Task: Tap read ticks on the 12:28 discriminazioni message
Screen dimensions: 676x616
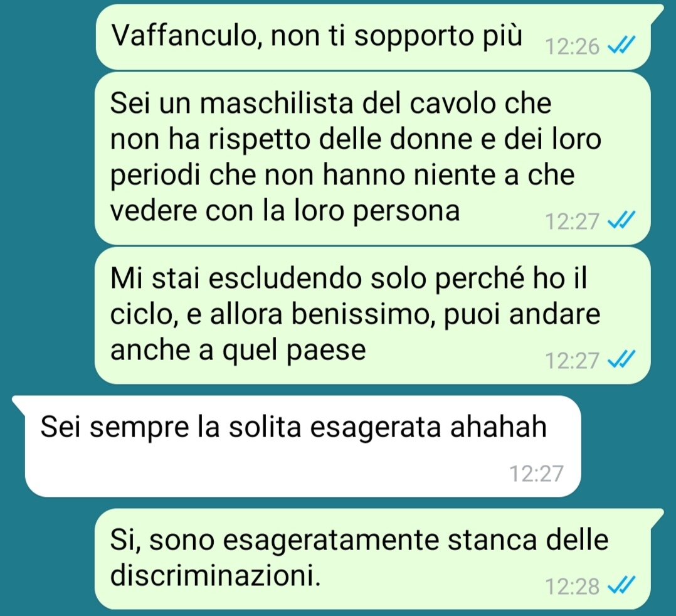Action: click(x=621, y=585)
